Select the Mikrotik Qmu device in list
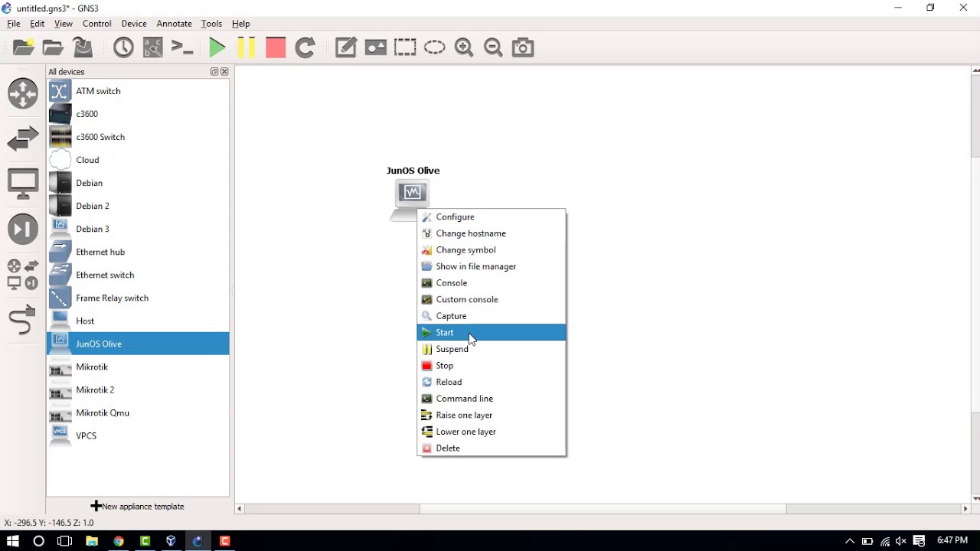The image size is (980, 551). [103, 413]
